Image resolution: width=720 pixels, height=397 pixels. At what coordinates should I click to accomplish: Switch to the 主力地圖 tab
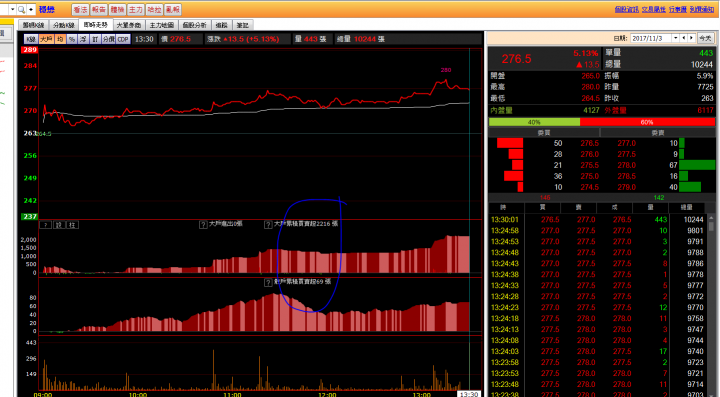click(162, 25)
